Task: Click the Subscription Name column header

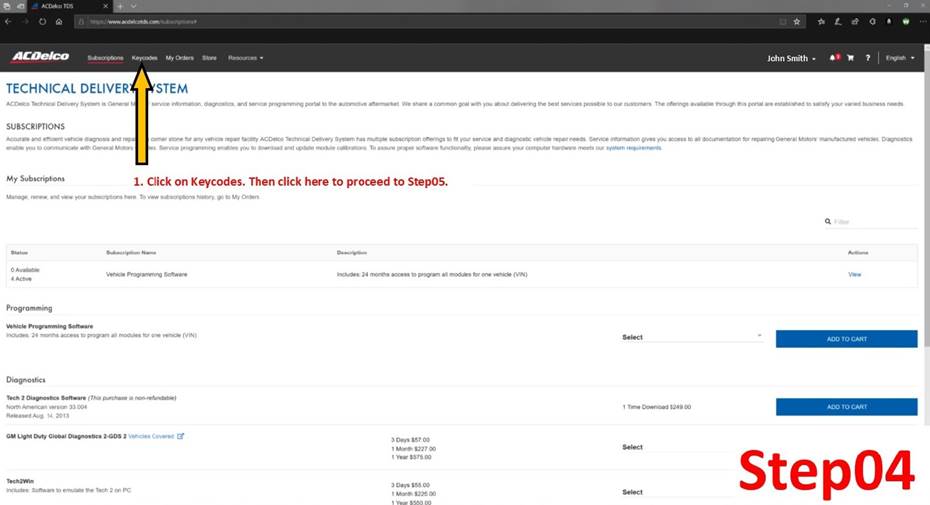Action: click(131, 253)
